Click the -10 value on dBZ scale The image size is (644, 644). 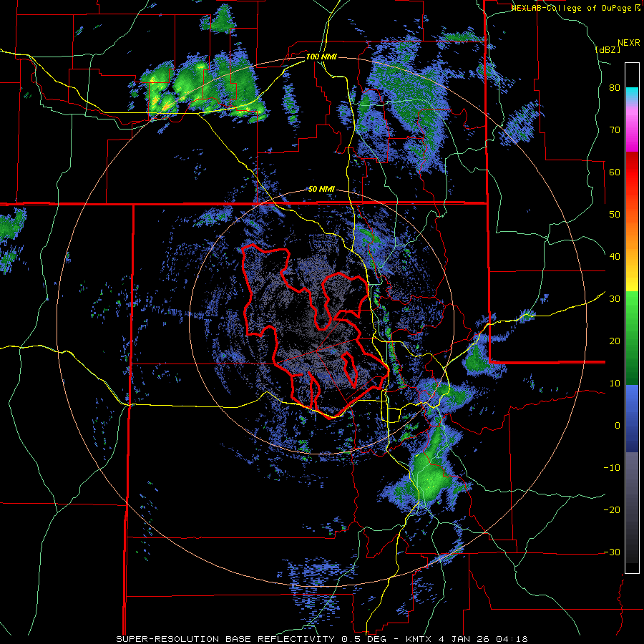[x=612, y=468]
